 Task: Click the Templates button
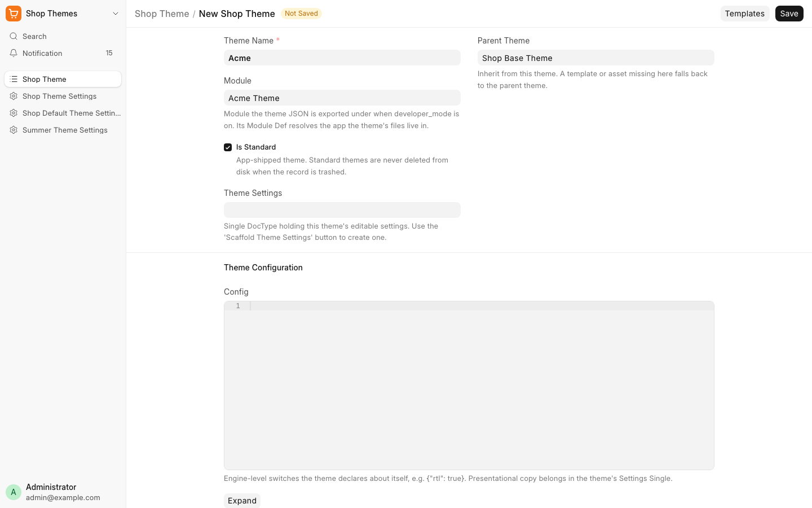(745, 14)
